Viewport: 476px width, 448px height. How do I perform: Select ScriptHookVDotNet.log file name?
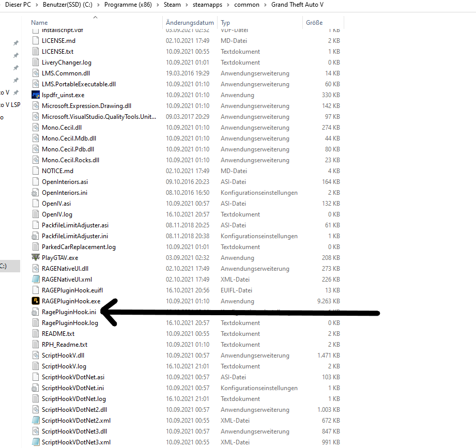click(74, 399)
